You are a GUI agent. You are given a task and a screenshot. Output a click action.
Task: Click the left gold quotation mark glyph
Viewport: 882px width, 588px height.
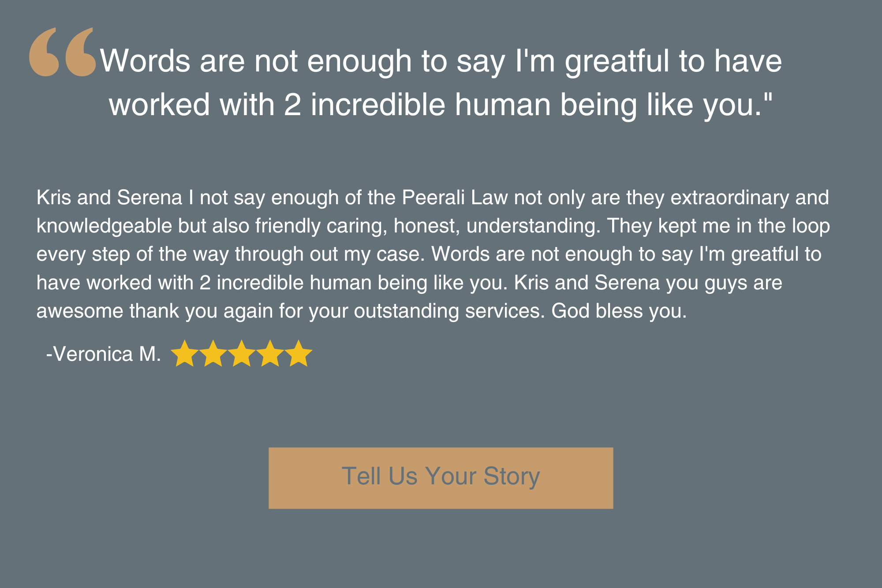44,52
